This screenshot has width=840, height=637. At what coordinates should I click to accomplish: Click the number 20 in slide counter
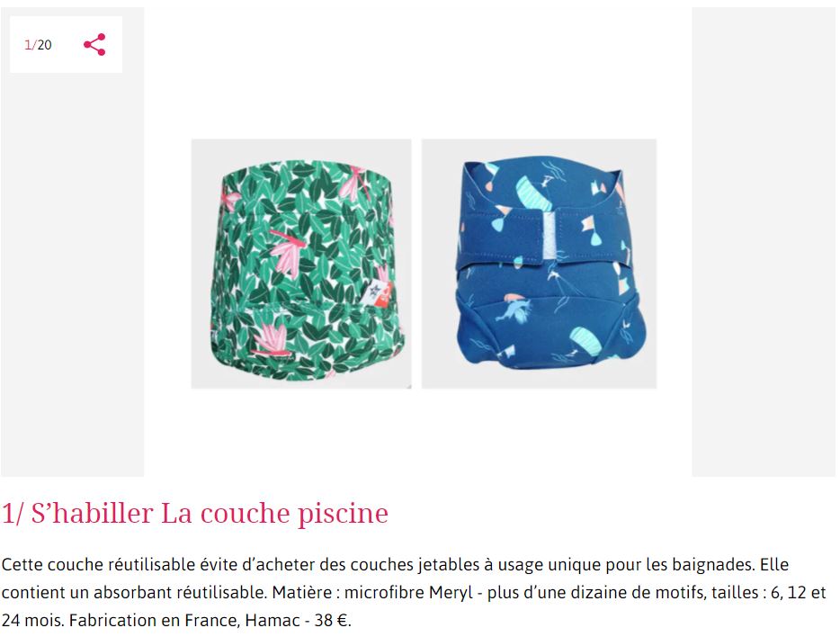[x=44, y=44]
